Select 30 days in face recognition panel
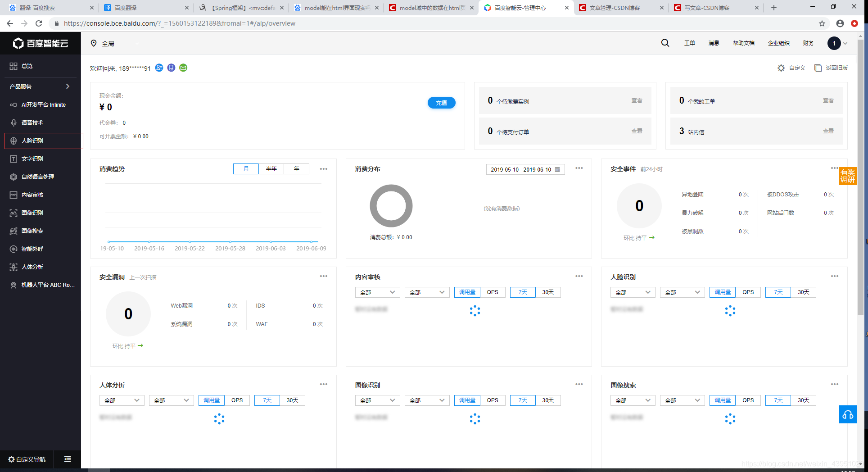The image size is (868, 472). point(804,292)
